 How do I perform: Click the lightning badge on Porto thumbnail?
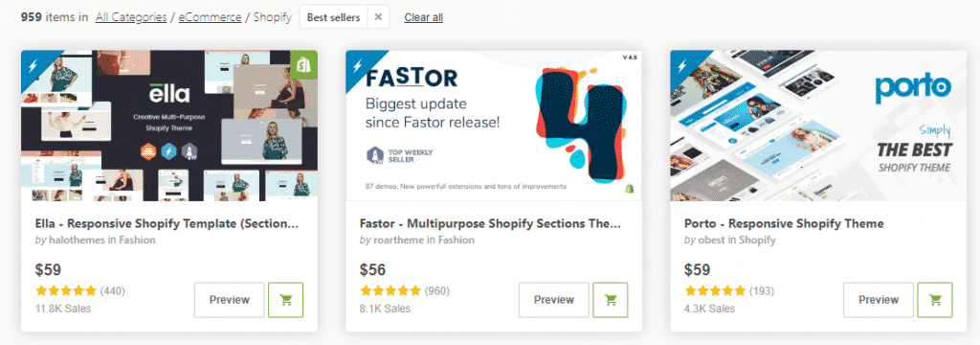click(683, 64)
